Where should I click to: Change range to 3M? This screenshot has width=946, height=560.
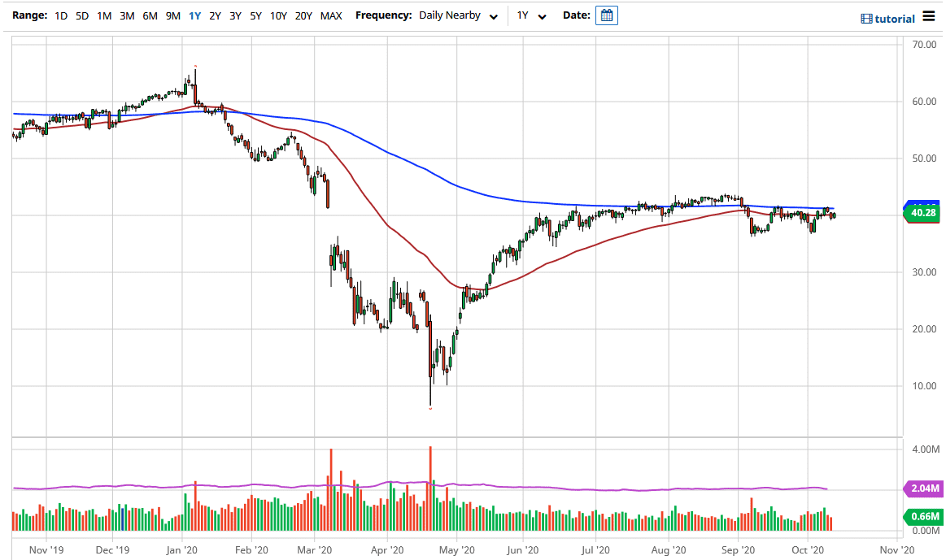pyautogui.click(x=126, y=15)
